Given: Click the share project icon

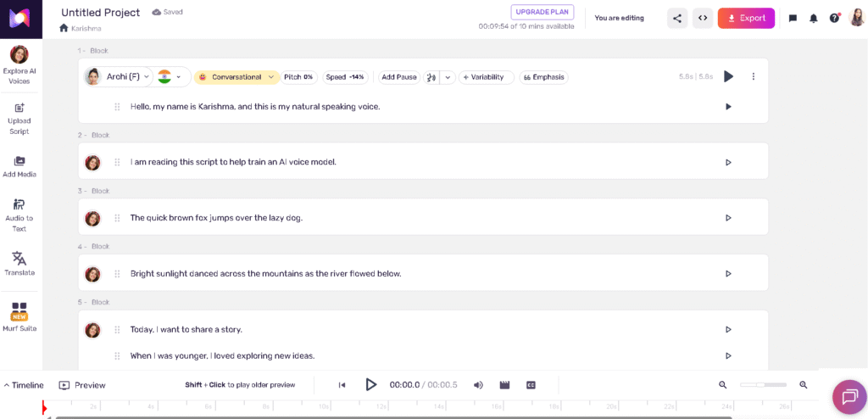Looking at the screenshot, I should pyautogui.click(x=676, y=18).
